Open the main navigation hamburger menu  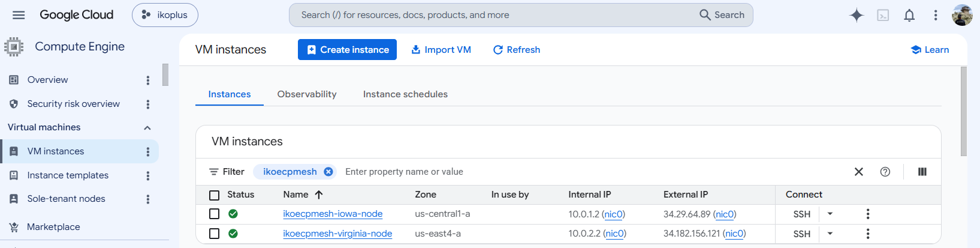coord(19,15)
